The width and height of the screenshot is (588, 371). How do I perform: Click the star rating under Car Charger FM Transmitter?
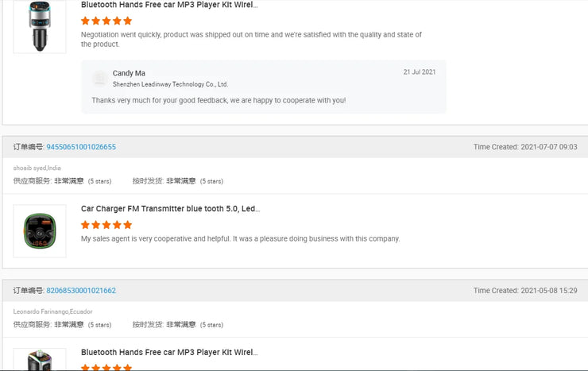[106, 225]
